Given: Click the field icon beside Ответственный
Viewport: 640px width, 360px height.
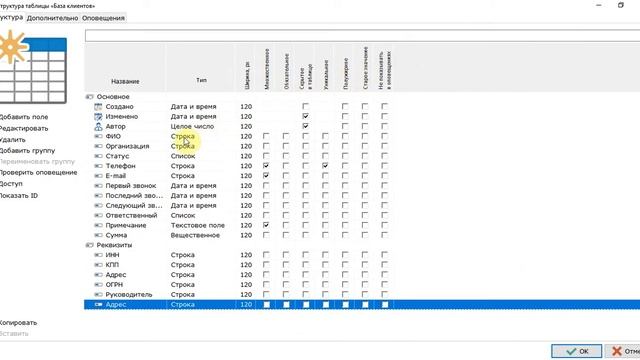Looking at the screenshot, I should coord(98,216).
